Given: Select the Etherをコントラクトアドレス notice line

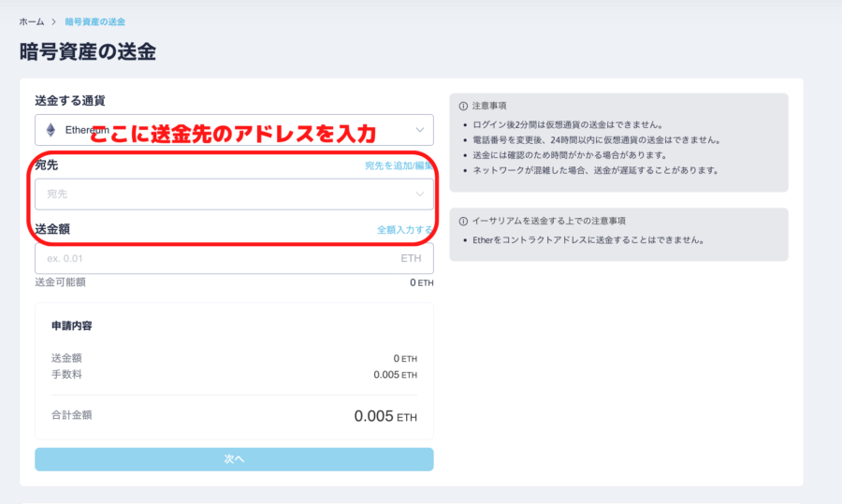Looking at the screenshot, I should pos(588,240).
